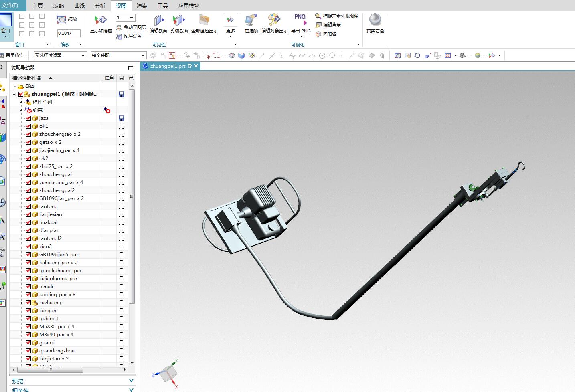Click Edit Background command
The width and height of the screenshot is (575, 392).
[328, 25]
